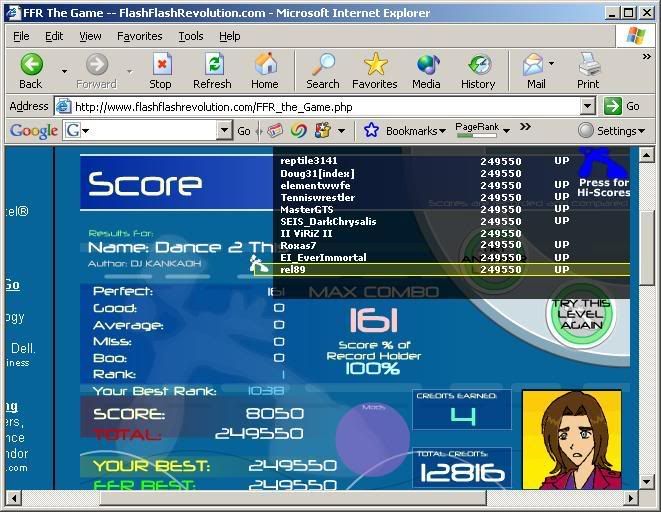This screenshot has height=512, width=661.
Task: Stop the page from loading
Action: tap(160, 70)
